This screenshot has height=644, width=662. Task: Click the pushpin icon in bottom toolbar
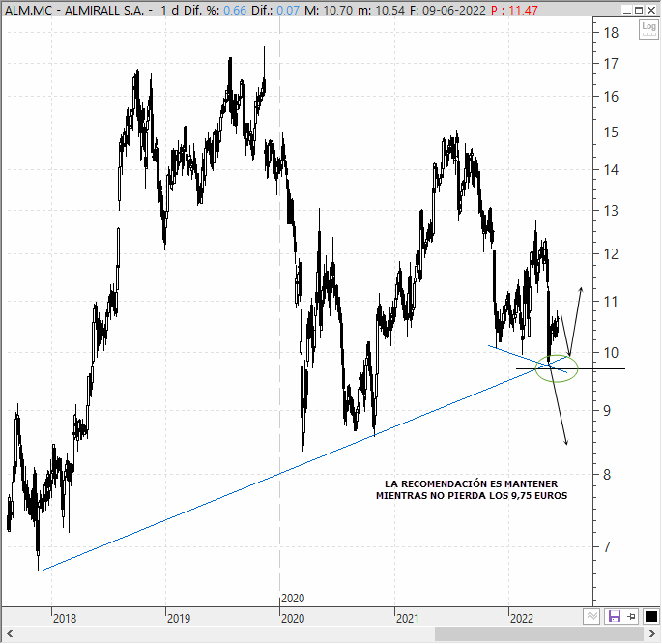(632, 617)
